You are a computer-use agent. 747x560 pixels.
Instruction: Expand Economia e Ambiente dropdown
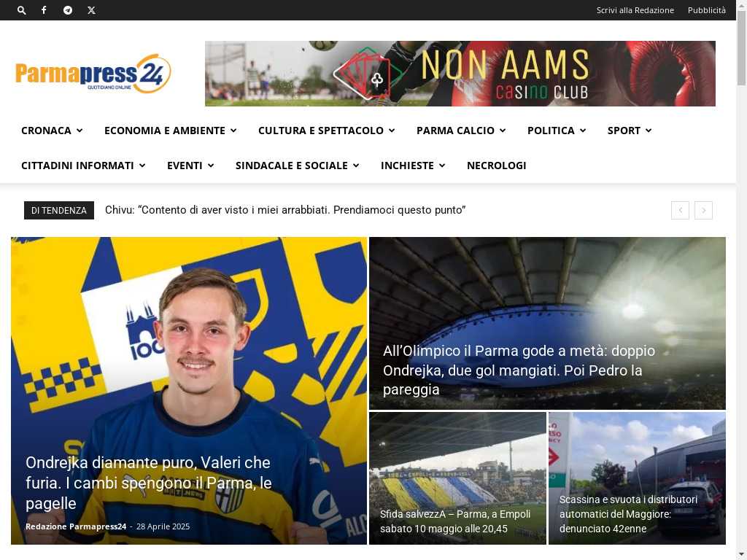coord(171,131)
